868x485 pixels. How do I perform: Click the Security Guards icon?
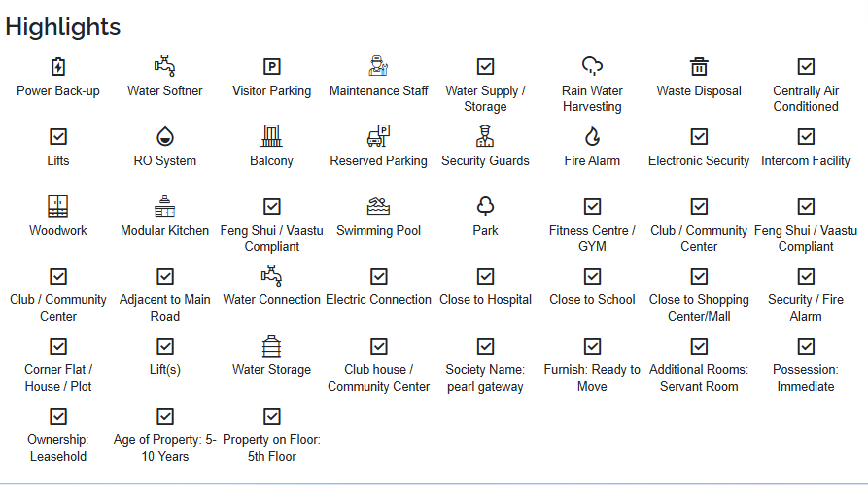tap(485, 136)
